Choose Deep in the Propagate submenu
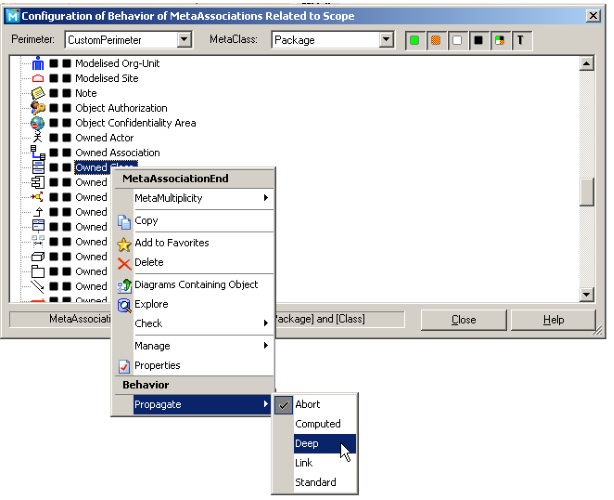 click(x=306, y=443)
